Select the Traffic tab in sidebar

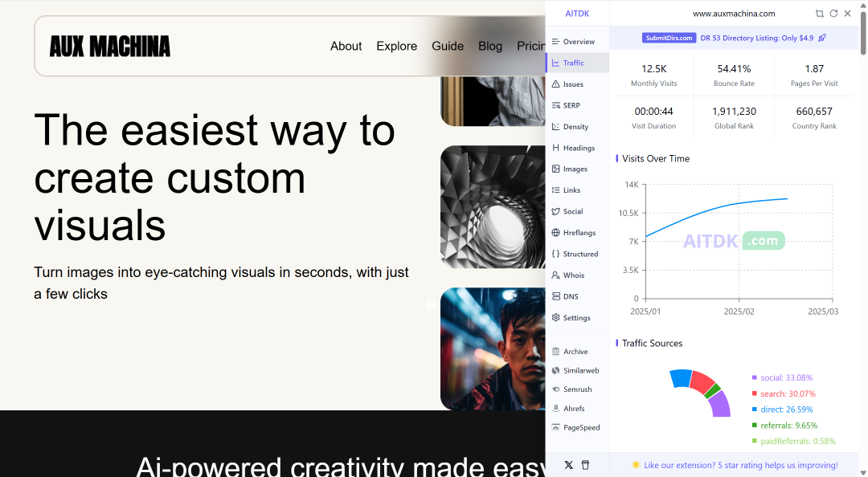[x=577, y=63]
